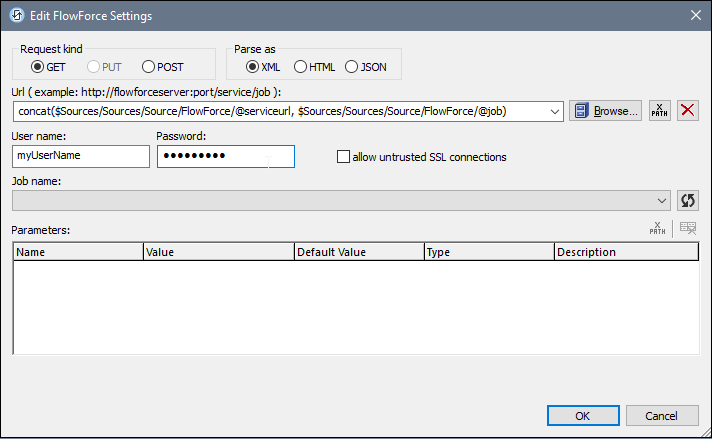Click the XPath icon above parameters table
This screenshot has height=439, width=712.
[x=657, y=229]
